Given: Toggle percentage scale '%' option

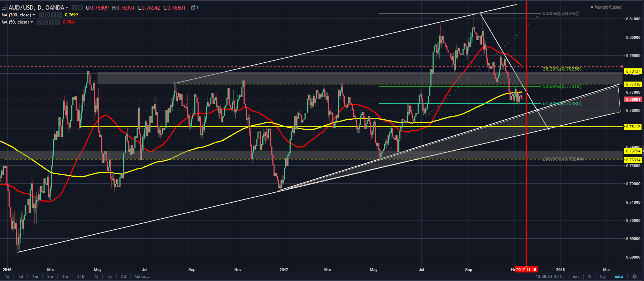Looking at the screenshot, I should [x=589, y=276].
